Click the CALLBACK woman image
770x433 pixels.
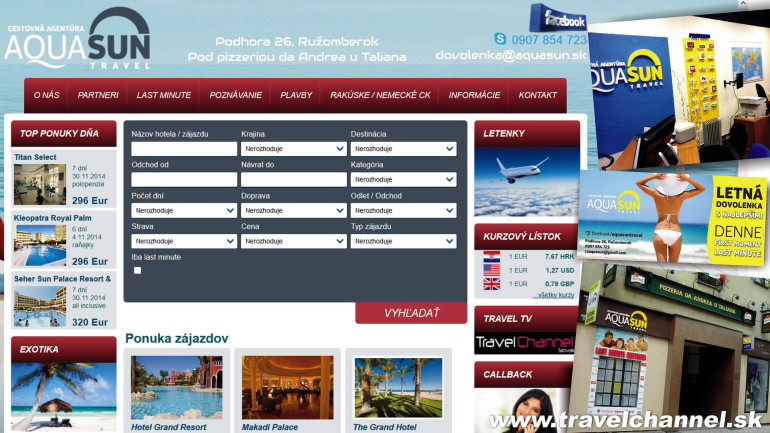pos(522,410)
